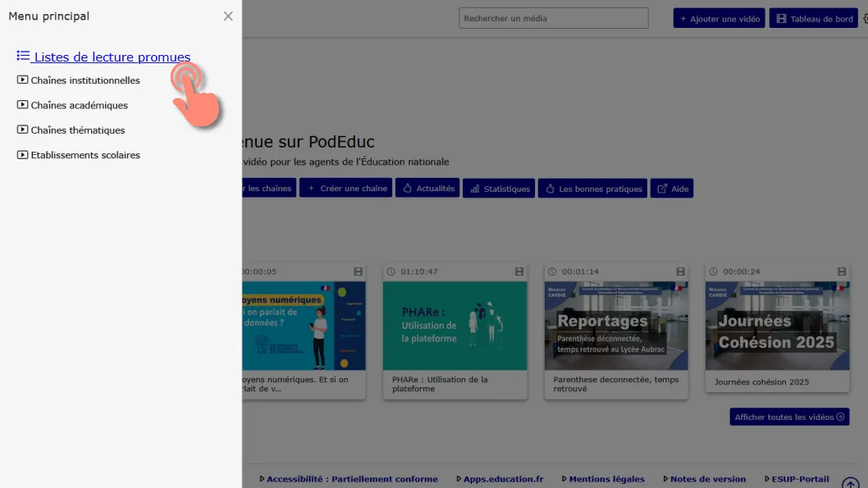The image size is (868, 488).
Task: Open the Actualités button
Action: click(427, 188)
